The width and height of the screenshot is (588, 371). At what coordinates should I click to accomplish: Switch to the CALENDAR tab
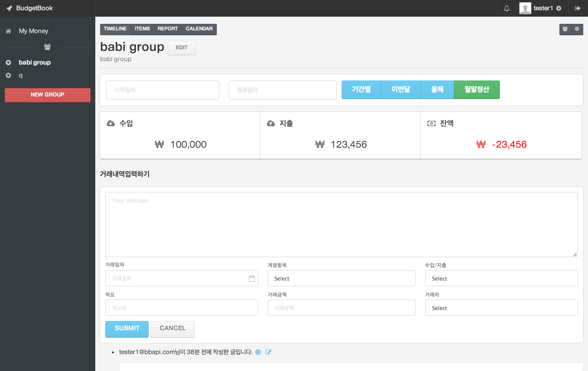(x=199, y=29)
